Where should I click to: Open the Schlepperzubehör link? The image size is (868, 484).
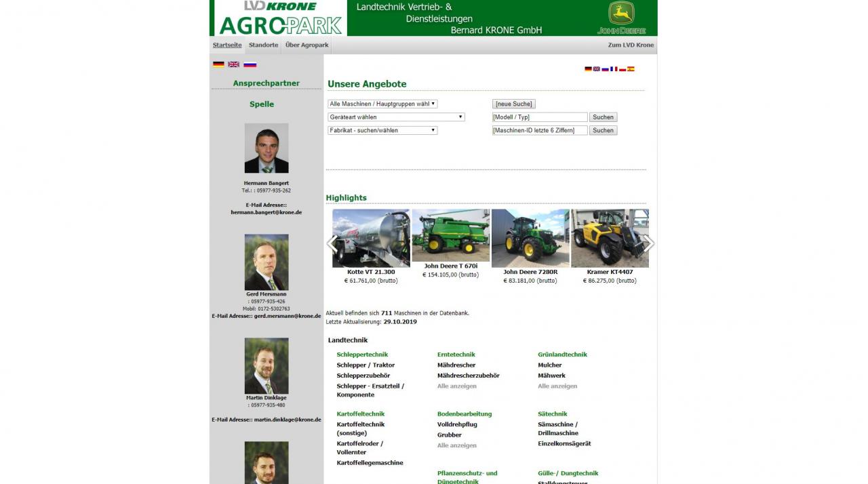point(363,376)
